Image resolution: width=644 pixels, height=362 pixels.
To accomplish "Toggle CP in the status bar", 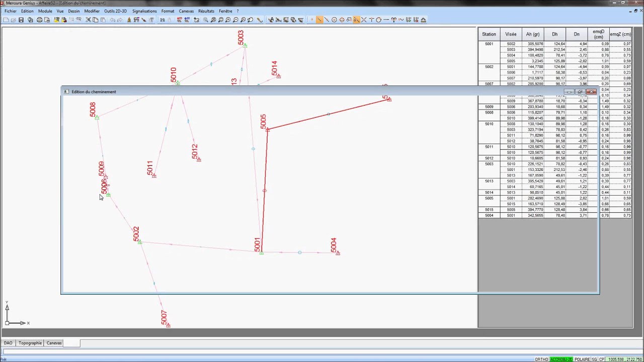I will tap(601, 359).
